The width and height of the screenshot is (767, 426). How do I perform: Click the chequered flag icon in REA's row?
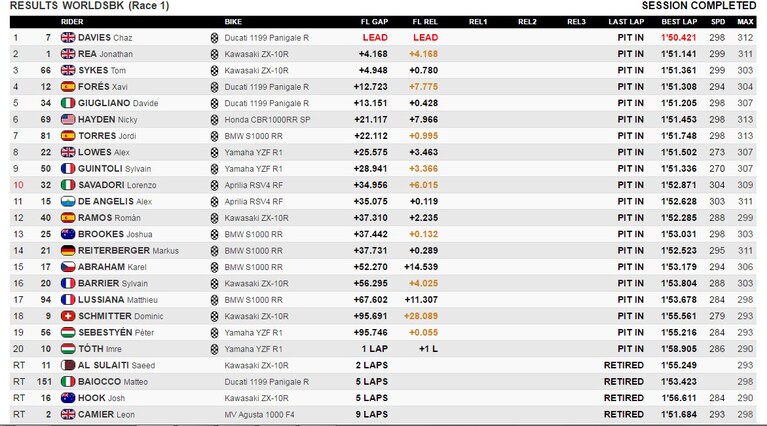pos(214,54)
